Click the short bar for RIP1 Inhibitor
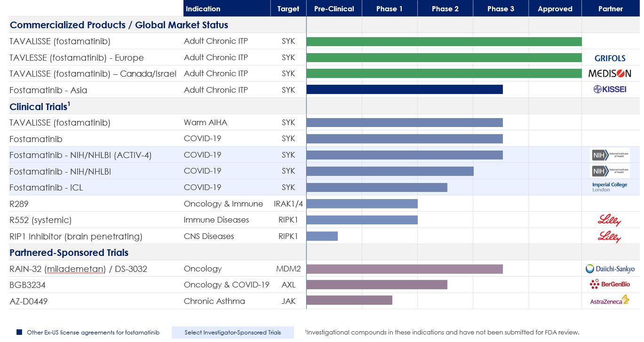The image size is (644, 342). (x=322, y=236)
